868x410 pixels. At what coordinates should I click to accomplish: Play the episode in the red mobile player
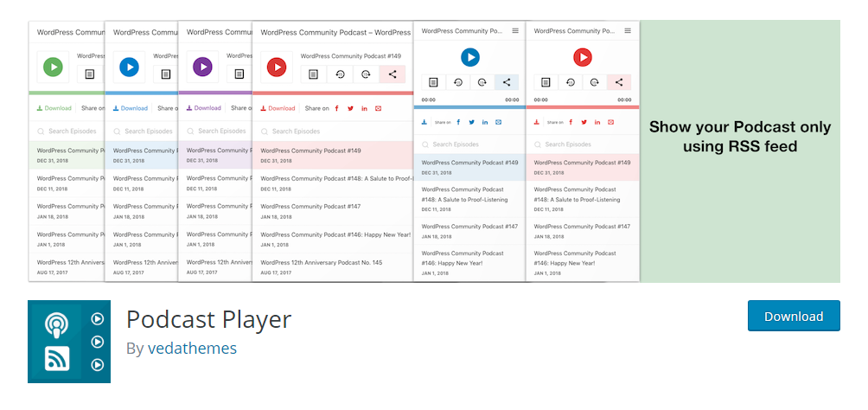pyautogui.click(x=583, y=57)
